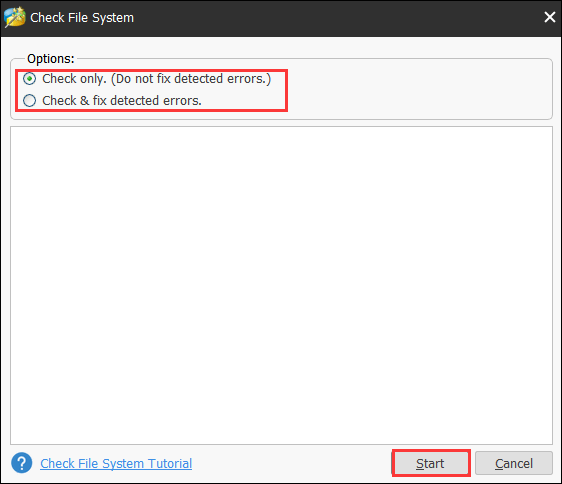Screen dimensions: 562x484
Task: Select 'Check & fix detected errors' radio button
Action: (x=29, y=101)
